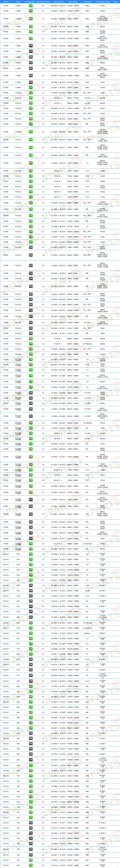Screen dimensions: 120x868
Task: Click fuel icon in Volvo C30 Electric row
Action: pos(31,633)
